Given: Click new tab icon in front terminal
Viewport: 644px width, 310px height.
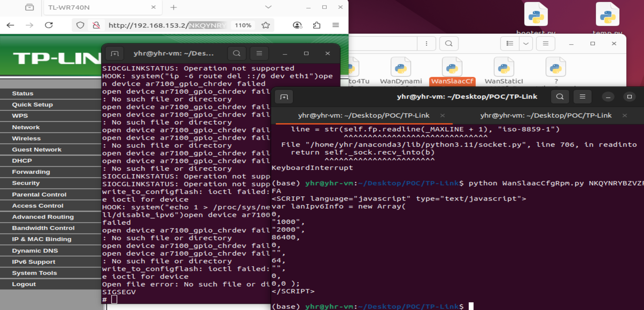Looking at the screenshot, I should [x=284, y=97].
